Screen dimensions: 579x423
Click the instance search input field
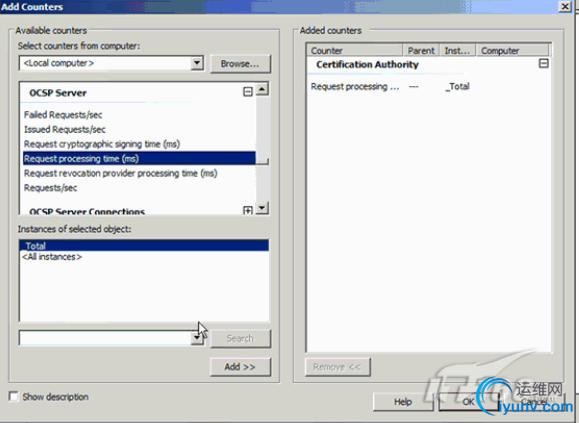[105, 338]
